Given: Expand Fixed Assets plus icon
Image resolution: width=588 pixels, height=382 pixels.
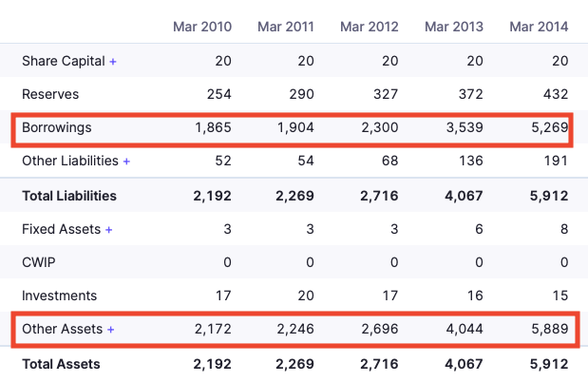Looking at the screenshot, I should [108, 229].
